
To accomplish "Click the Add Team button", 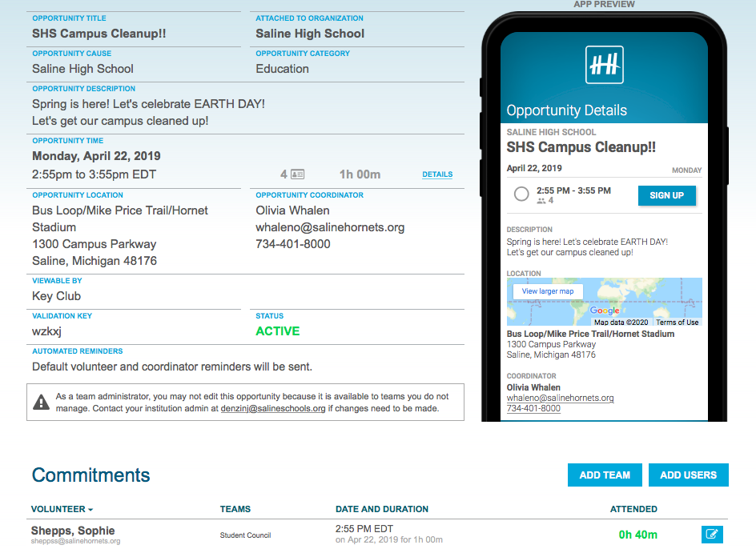I will point(605,475).
